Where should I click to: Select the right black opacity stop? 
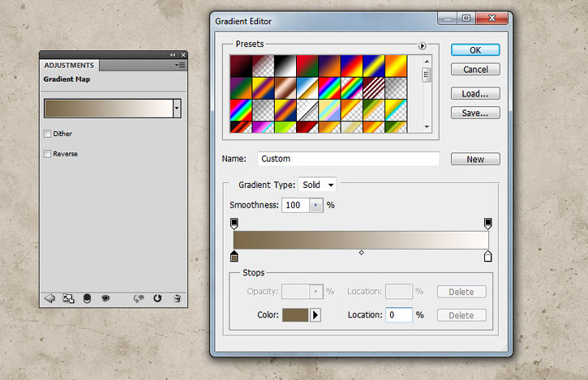point(488,224)
